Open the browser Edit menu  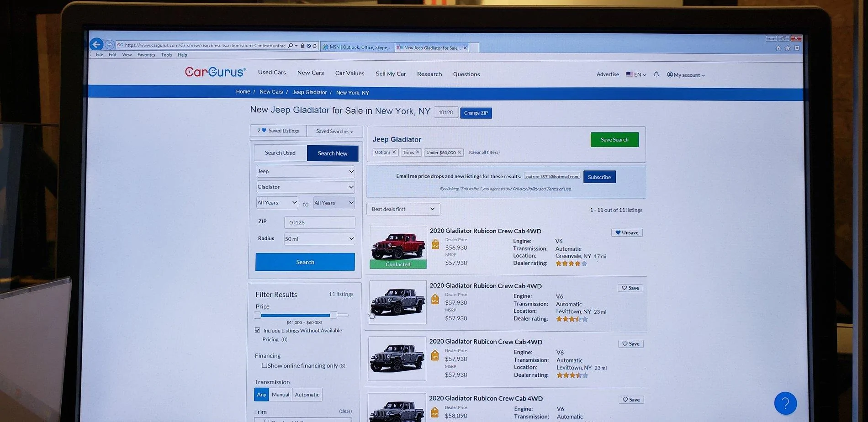point(112,55)
